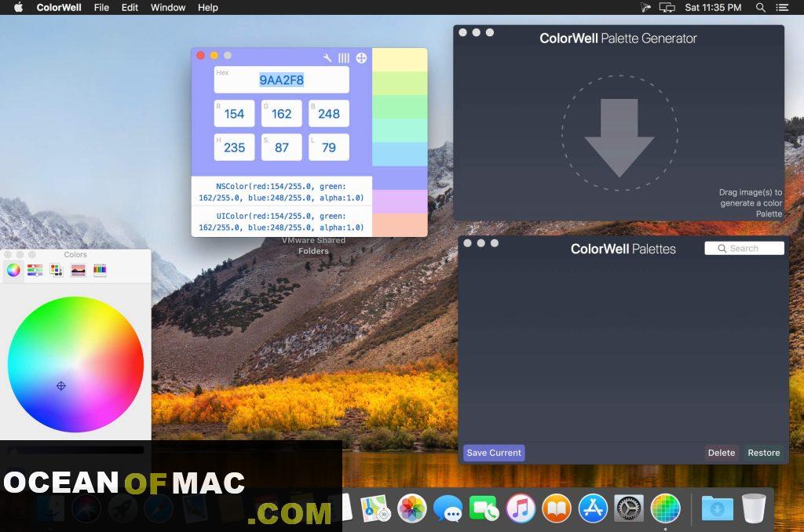
Task: Click the clock showing Sat 11:35 PM
Action: point(713,7)
